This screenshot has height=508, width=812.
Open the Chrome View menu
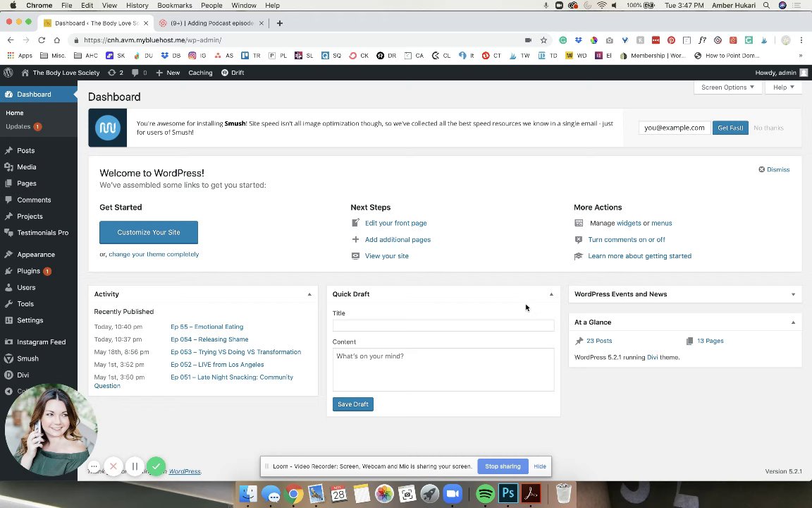[109, 5]
